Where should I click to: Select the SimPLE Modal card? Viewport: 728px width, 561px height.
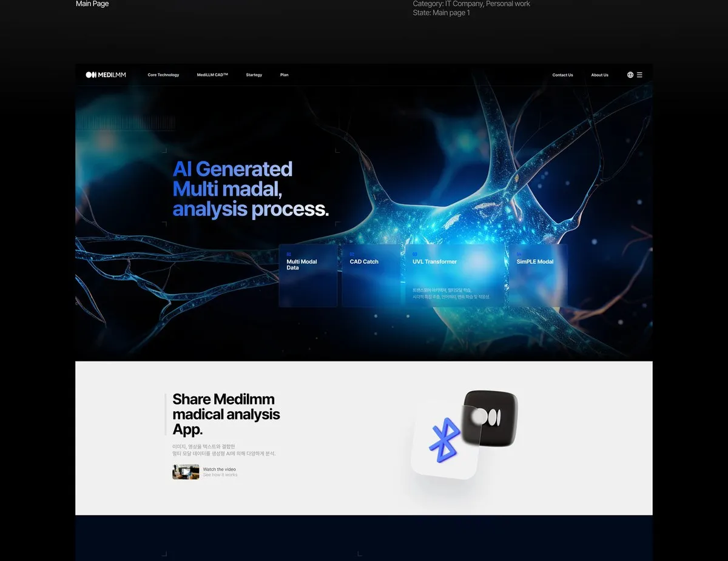point(538,275)
